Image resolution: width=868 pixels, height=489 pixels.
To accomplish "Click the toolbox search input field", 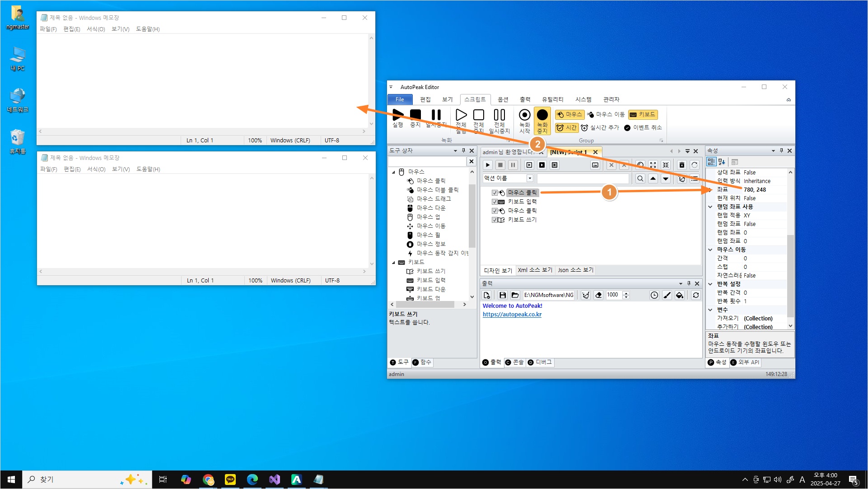I will [427, 161].
